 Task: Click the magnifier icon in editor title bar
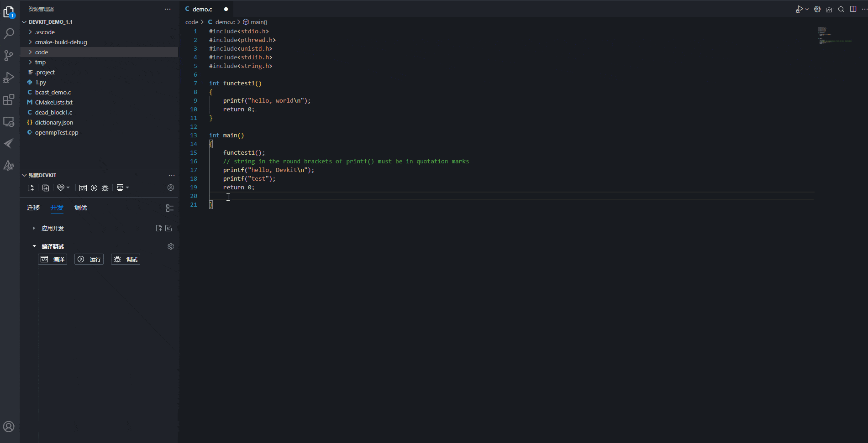[841, 9]
